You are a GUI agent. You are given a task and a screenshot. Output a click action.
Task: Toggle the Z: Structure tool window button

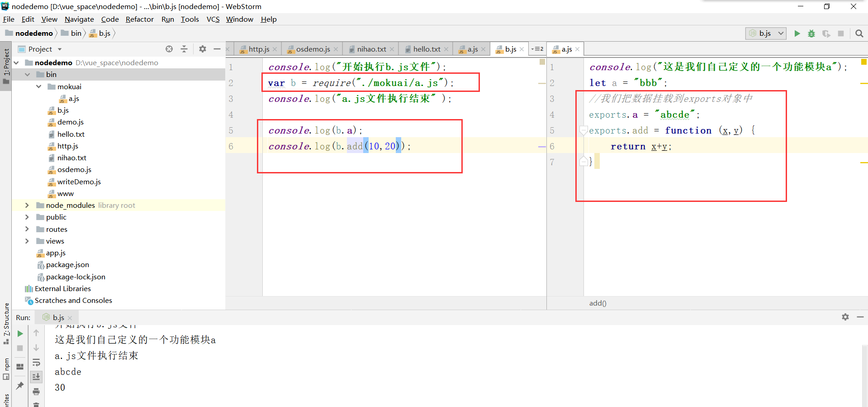click(6, 324)
